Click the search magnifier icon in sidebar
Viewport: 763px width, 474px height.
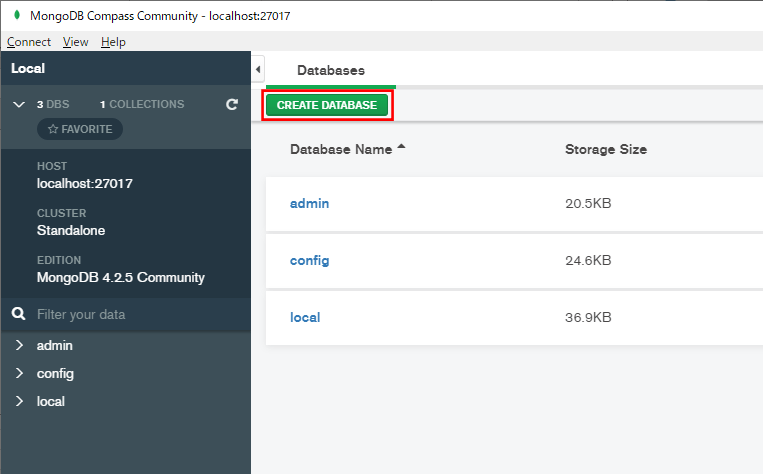tap(18, 314)
